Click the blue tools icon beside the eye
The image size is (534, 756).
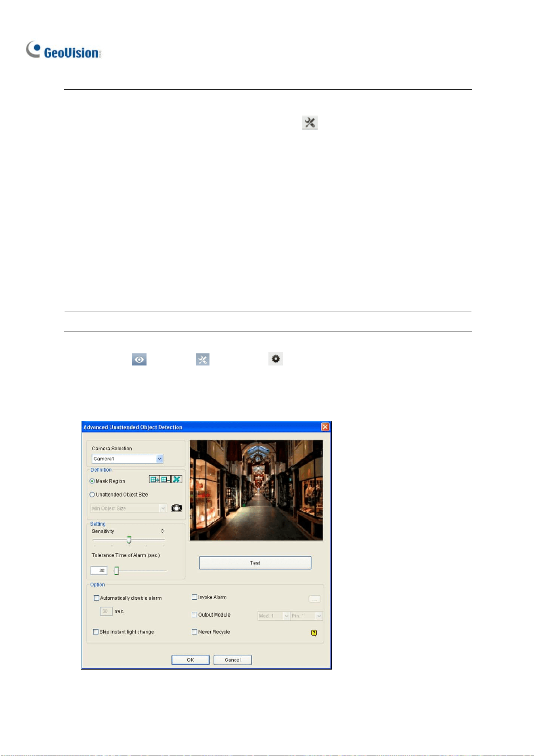203,359
